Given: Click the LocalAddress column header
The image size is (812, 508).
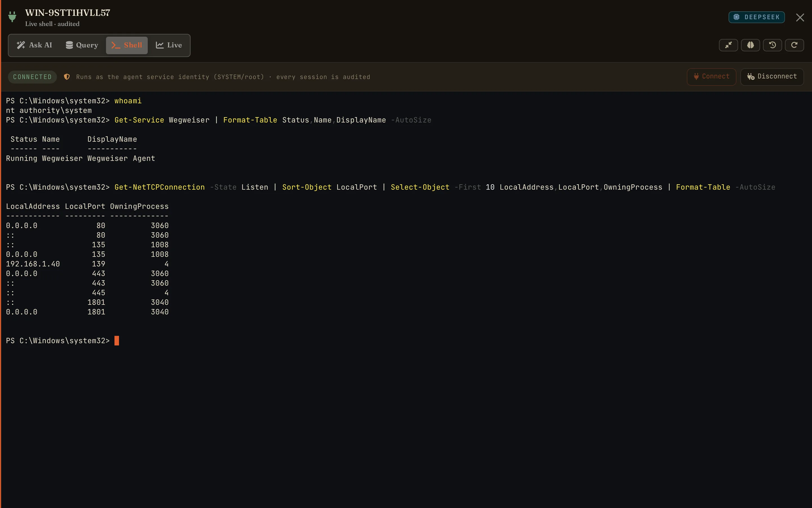Looking at the screenshot, I should pos(33,206).
